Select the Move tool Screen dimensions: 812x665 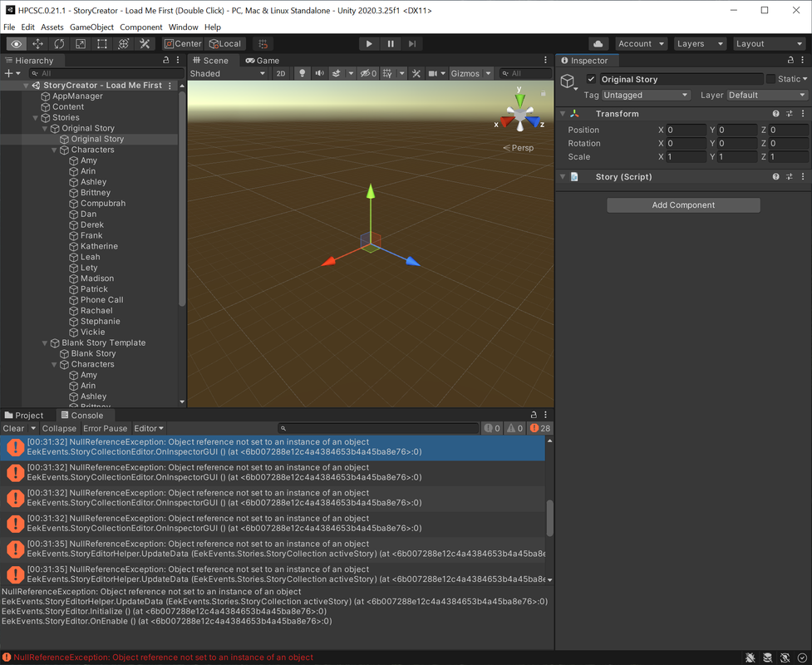point(37,44)
